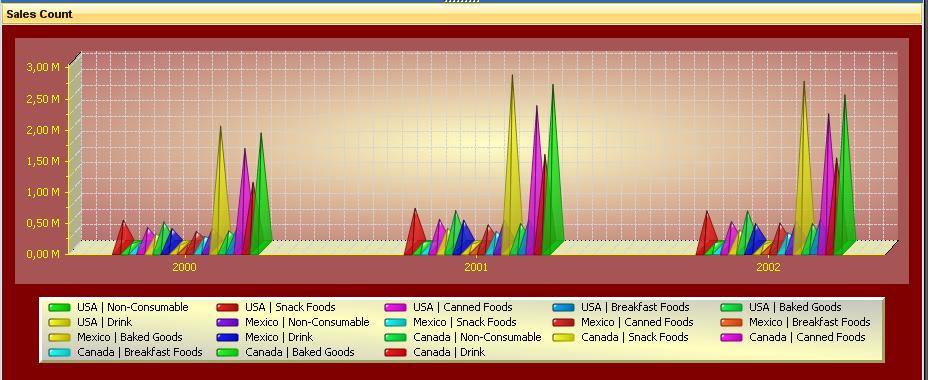
Task: Select the 'Mexico | Breakfast Foods' legend label
Action: [x=810, y=323]
